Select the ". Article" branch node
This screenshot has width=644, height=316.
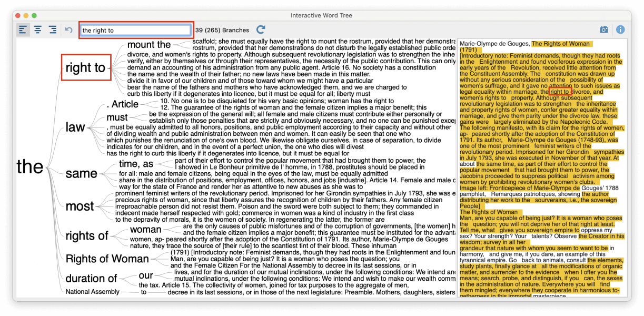click(x=123, y=104)
